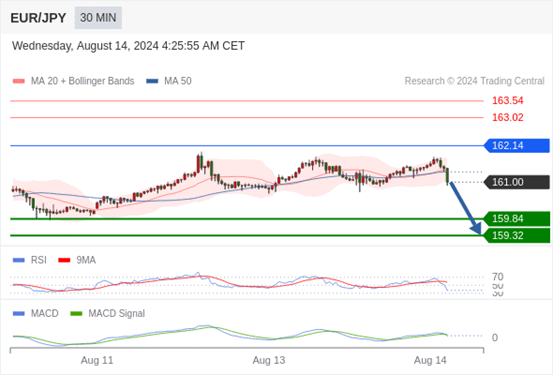The image size is (553, 375).
Task: Click the MACD legend label
Action: point(44,314)
